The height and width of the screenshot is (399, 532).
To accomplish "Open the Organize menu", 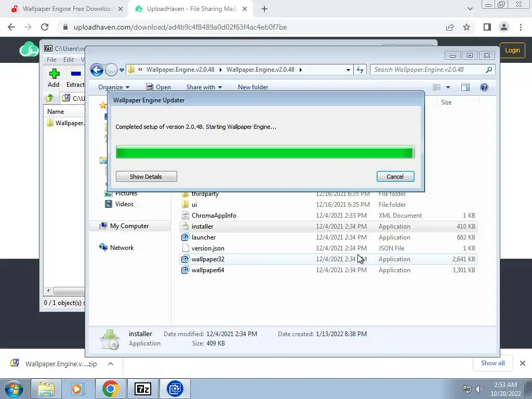I will tap(114, 87).
